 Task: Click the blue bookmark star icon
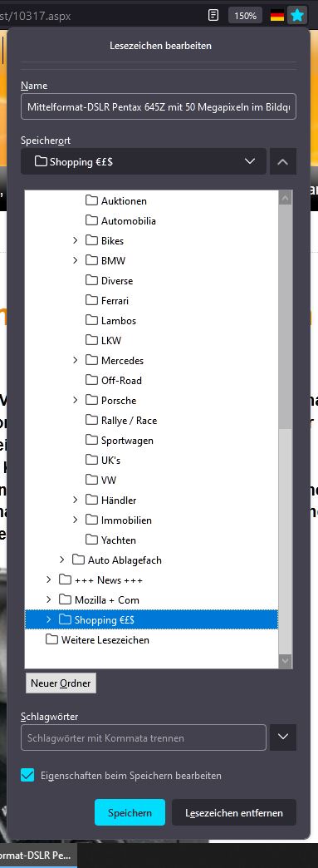coord(297,16)
